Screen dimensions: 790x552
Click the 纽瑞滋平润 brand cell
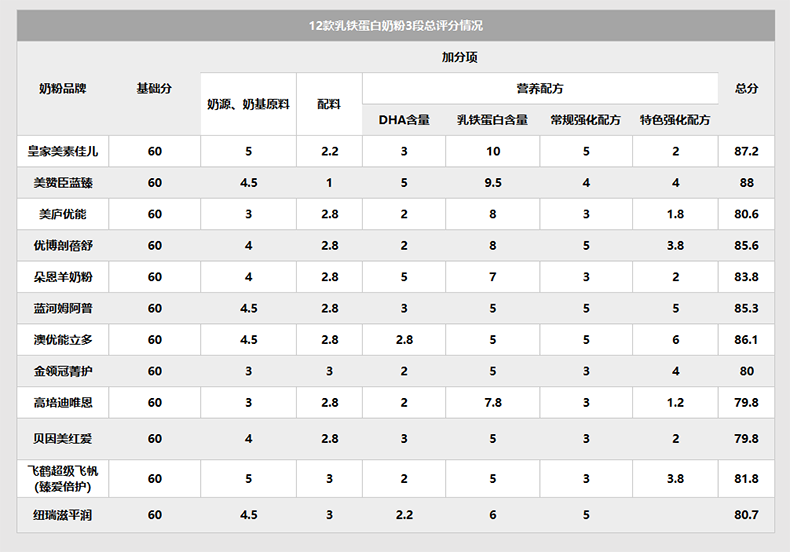click(x=63, y=515)
